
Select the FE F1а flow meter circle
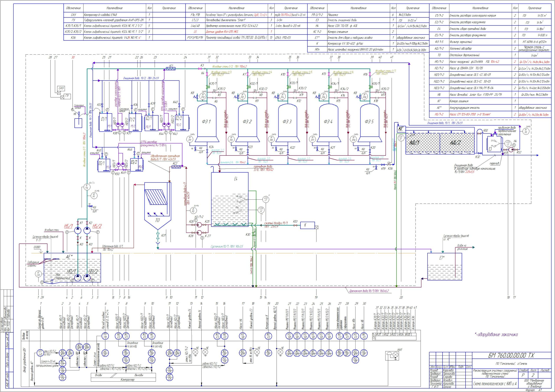(87, 186)
